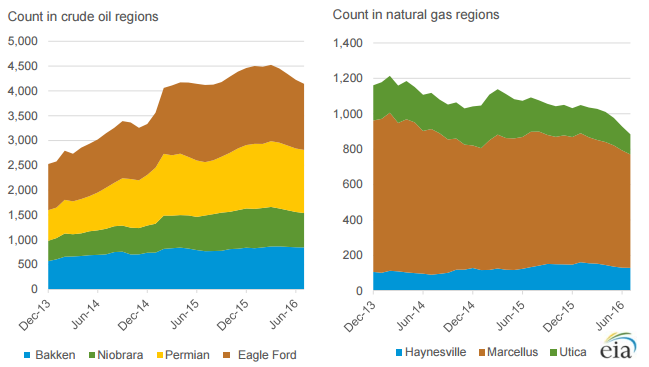Click the 3,500 y-axis label
649x367 pixels.
(23, 115)
